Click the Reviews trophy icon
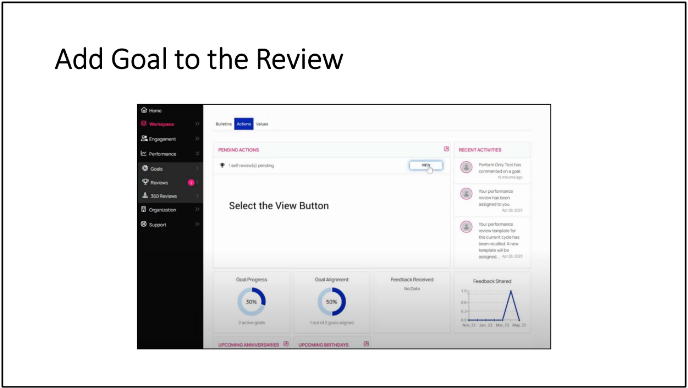Viewport: 688px width, 388px height. [x=145, y=182]
